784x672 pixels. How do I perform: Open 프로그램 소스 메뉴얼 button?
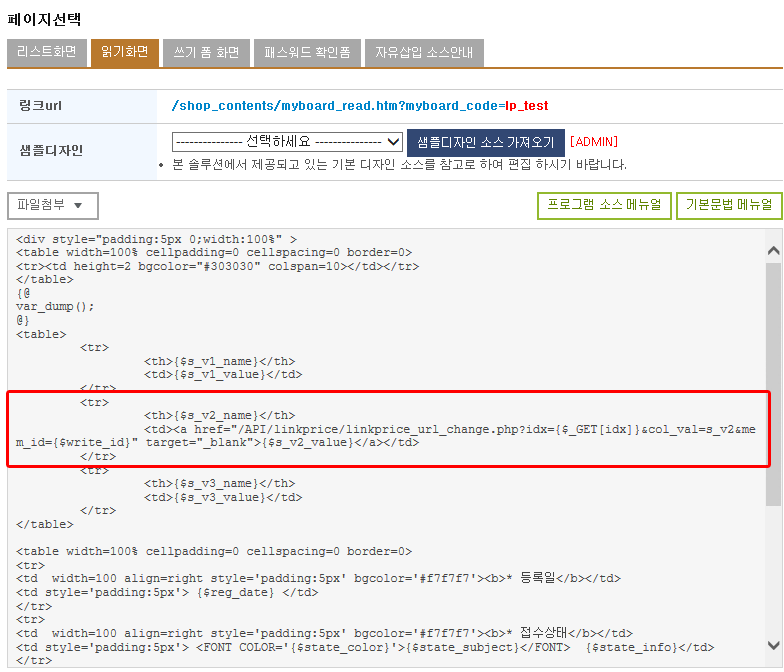[x=604, y=206]
